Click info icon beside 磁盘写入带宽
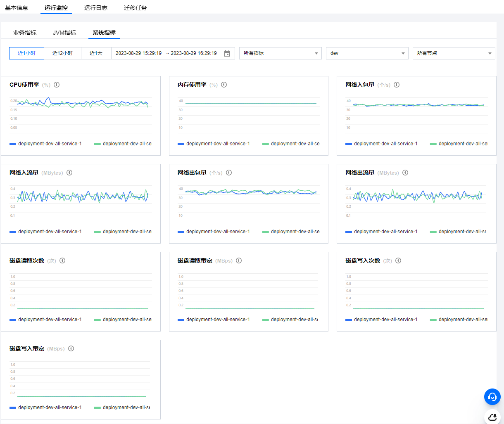The width and height of the screenshot is (504, 424). pos(71,348)
